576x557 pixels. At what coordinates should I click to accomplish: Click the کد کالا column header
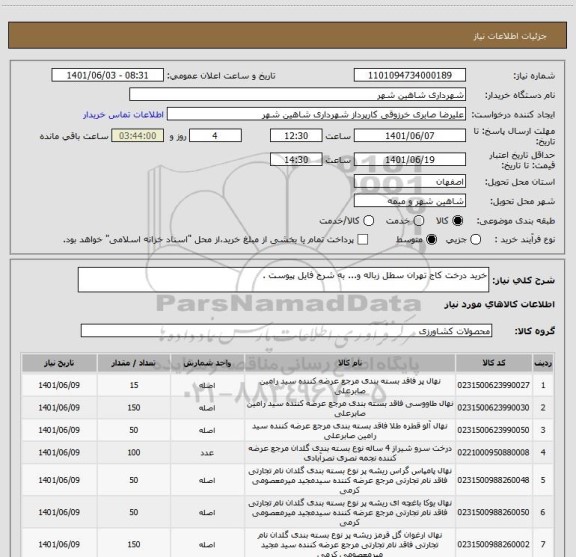tap(493, 363)
